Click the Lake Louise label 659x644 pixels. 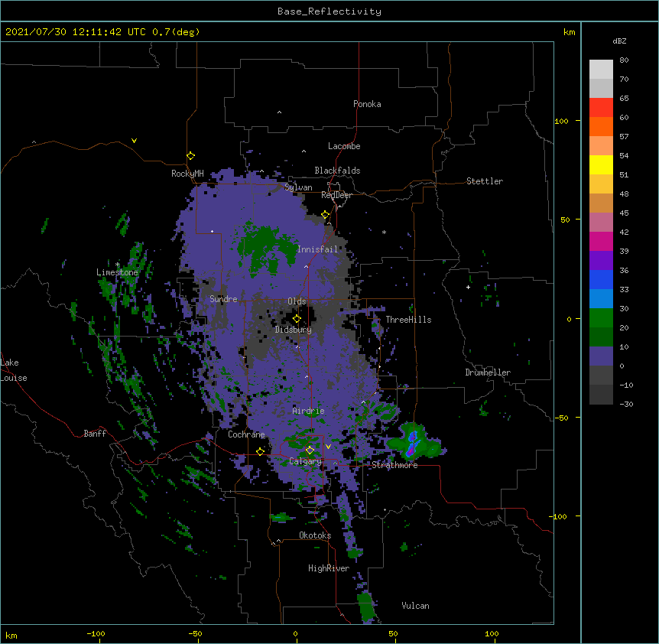(x=14, y=370)
